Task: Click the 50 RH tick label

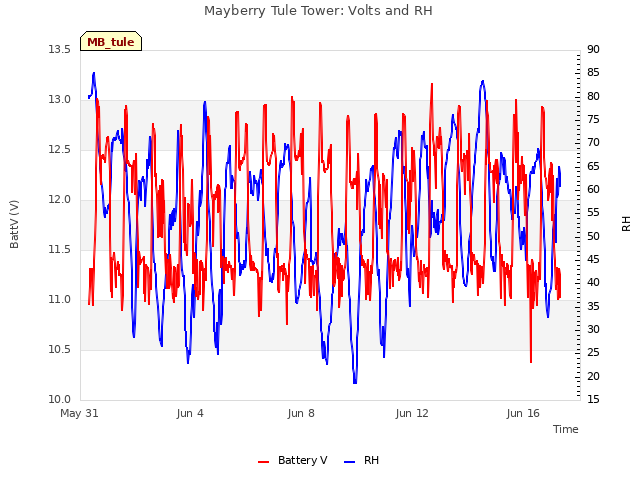Action: 593,236
